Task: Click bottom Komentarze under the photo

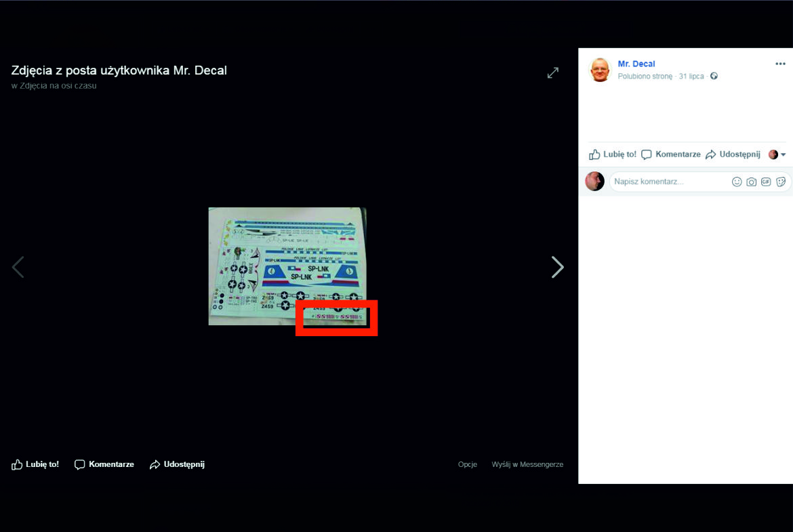Action: coord(104,464)
